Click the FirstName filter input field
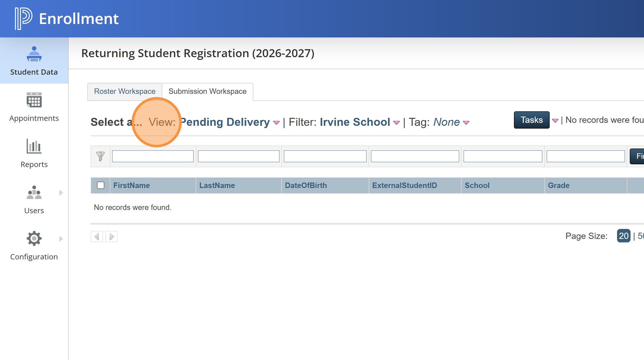Viewport: 644px width, 360px height. pos(153,156)
